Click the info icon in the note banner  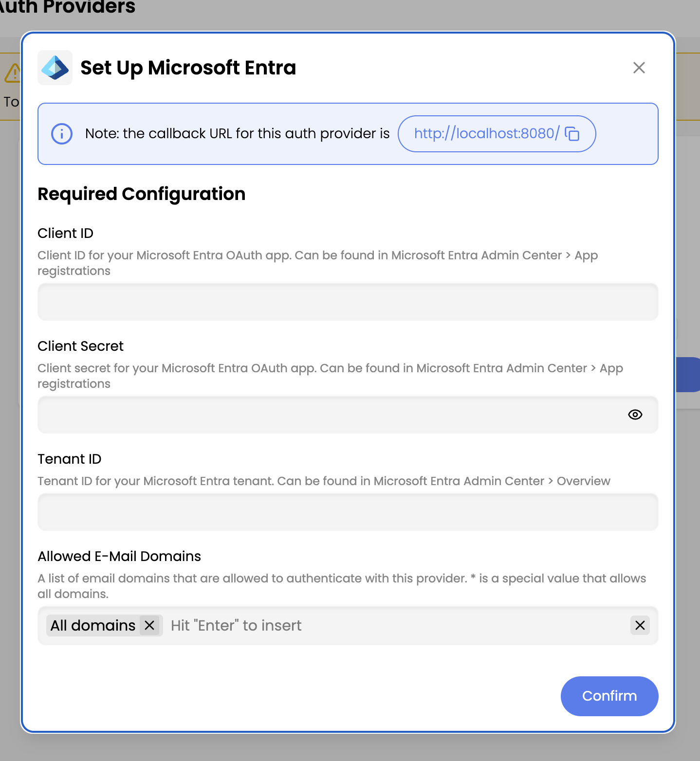point(61,134)
